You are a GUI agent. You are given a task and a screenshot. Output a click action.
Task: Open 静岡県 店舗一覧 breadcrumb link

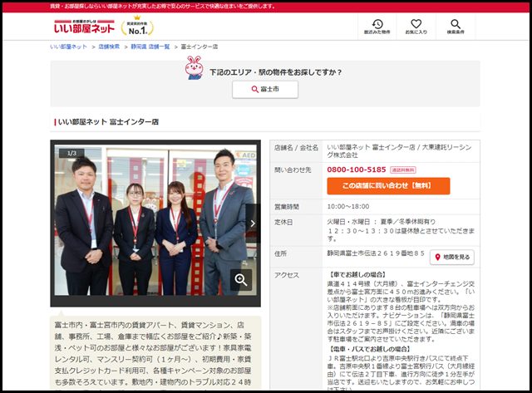click(150, 47)
